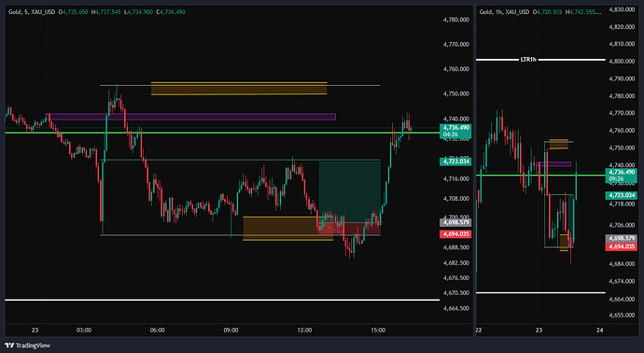
Task: Select the green long-position target box on 5-minute chart
Action: (349, 192)
